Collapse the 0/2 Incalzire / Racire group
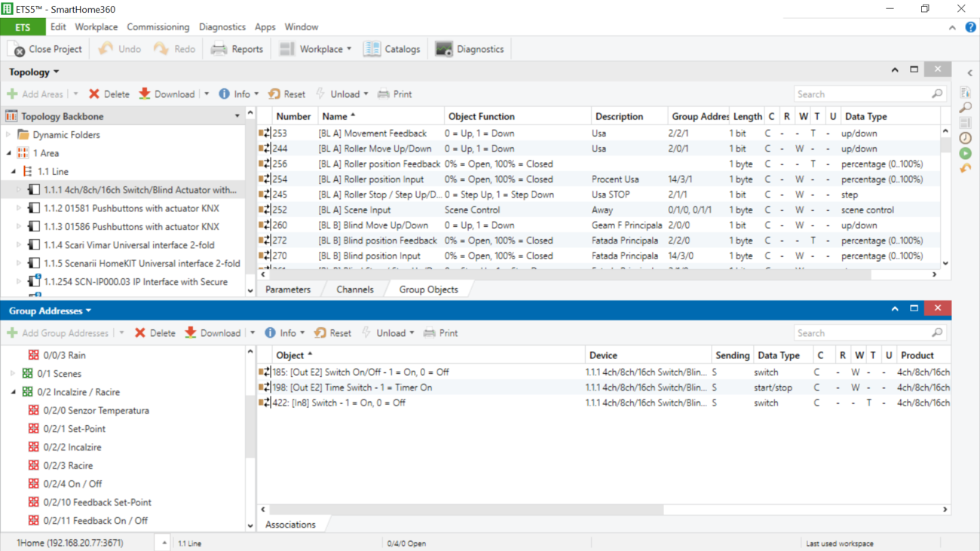 (x=13, y=392)
